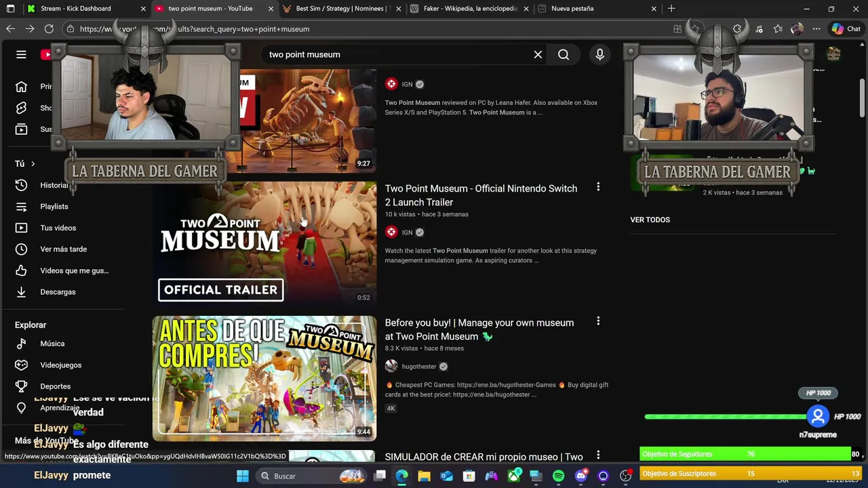
Task: Open Microsoft Store from the taskbar
Action: pos(469,476)
